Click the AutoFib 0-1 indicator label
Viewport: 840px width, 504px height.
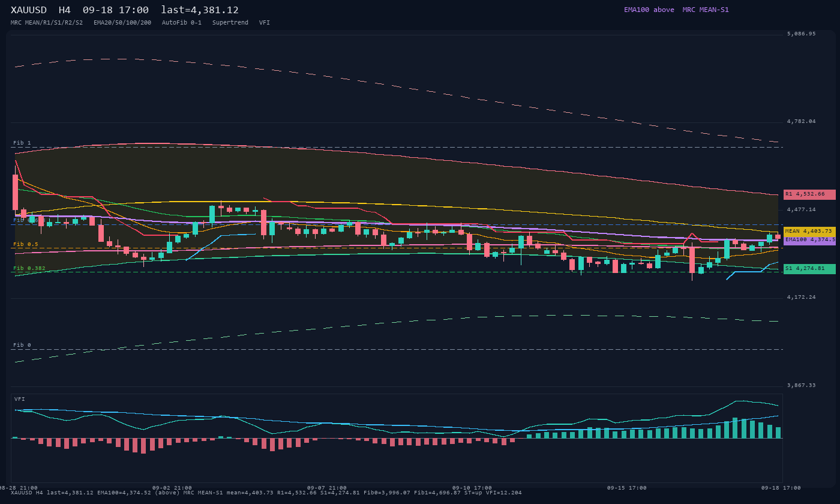pyautogui.click(x=182, y=23)
